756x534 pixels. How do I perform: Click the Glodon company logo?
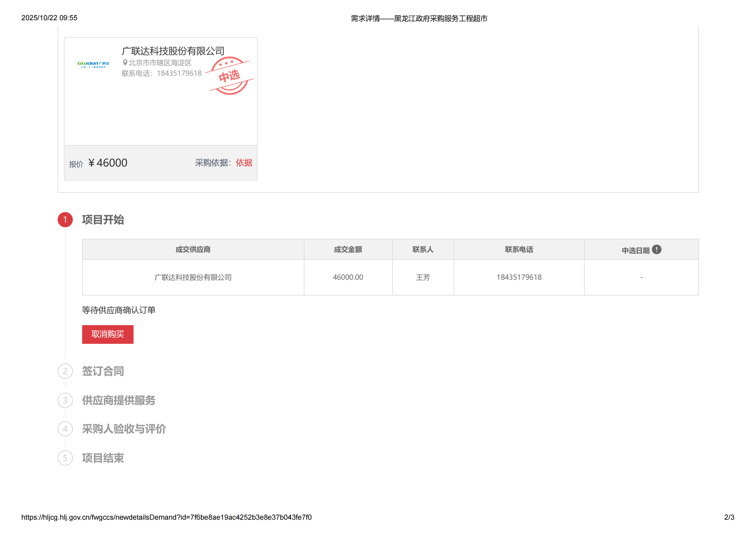click(93, 64)
